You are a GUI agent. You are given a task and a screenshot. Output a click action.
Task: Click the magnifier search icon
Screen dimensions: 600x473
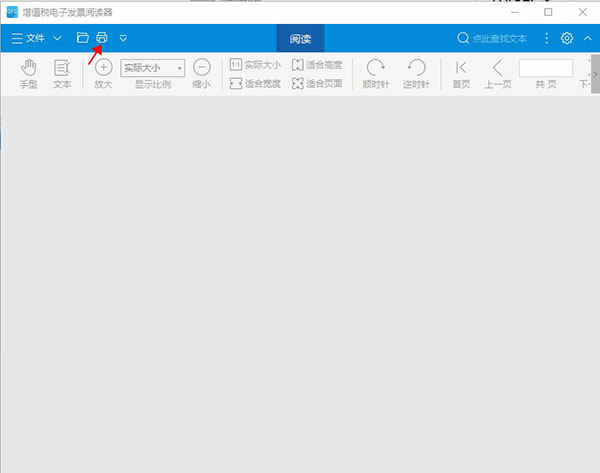click(x=463, y=38)
